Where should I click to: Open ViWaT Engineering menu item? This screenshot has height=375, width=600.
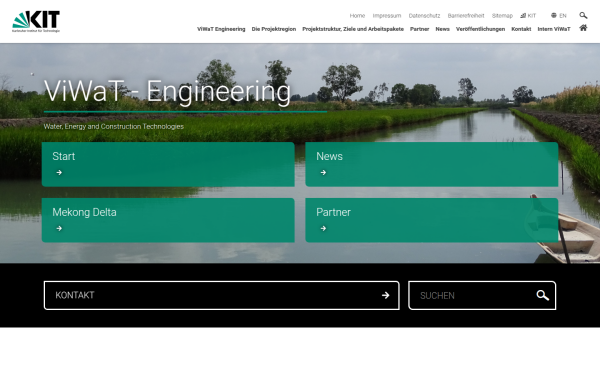click(221, 29)
